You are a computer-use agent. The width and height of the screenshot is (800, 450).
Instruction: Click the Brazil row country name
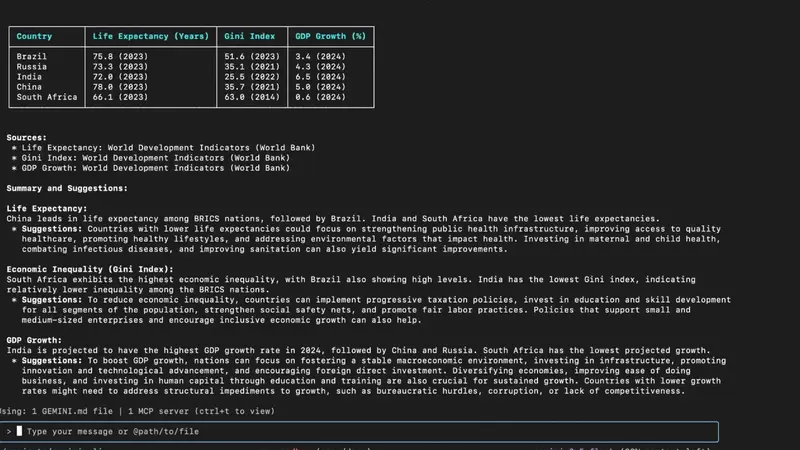tap(32, 57)
